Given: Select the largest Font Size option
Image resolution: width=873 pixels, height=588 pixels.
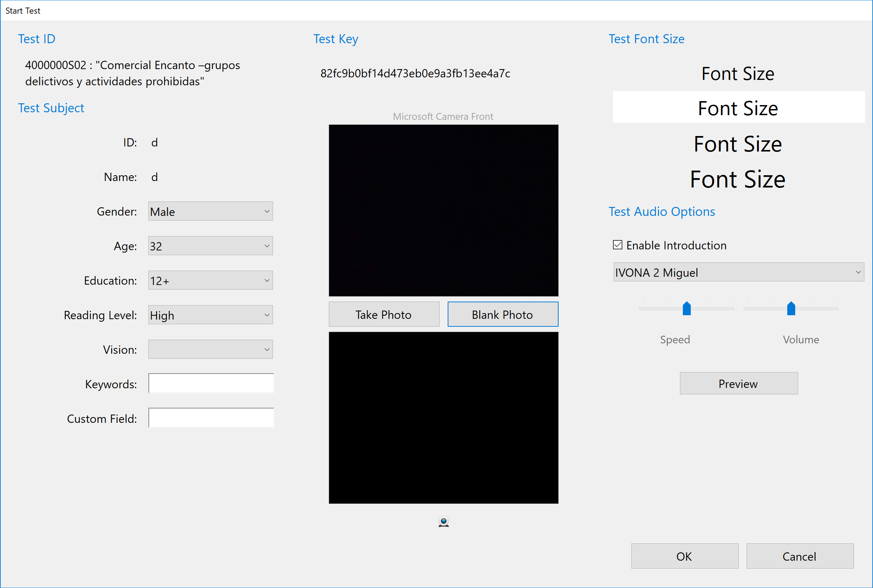Looking at the screenshot, I should tap(738, 179).
